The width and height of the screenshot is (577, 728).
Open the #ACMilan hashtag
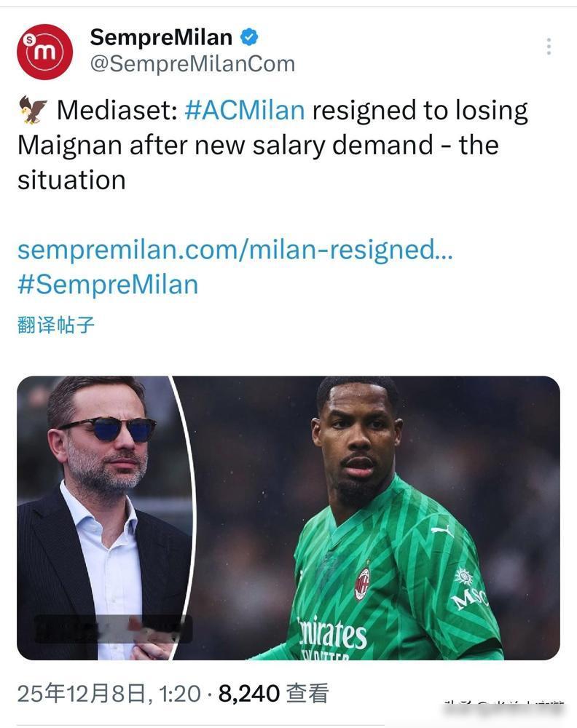[x=245, y=110]
